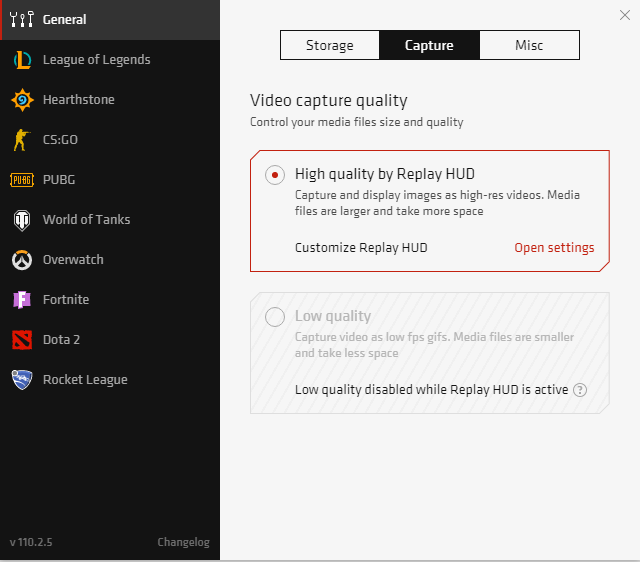Click the PUBG badge icon
This screenshot has width=640, height=562.
(22, 180)
